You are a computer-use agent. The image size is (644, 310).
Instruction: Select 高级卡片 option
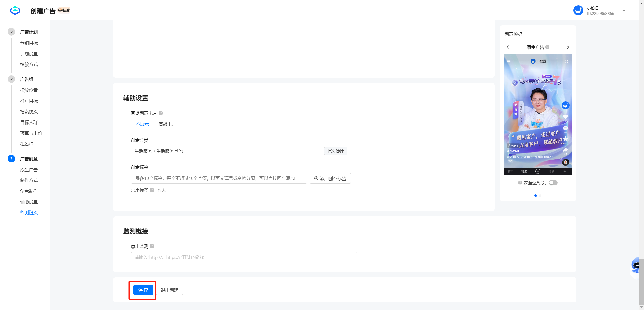(x=167, y=124)
